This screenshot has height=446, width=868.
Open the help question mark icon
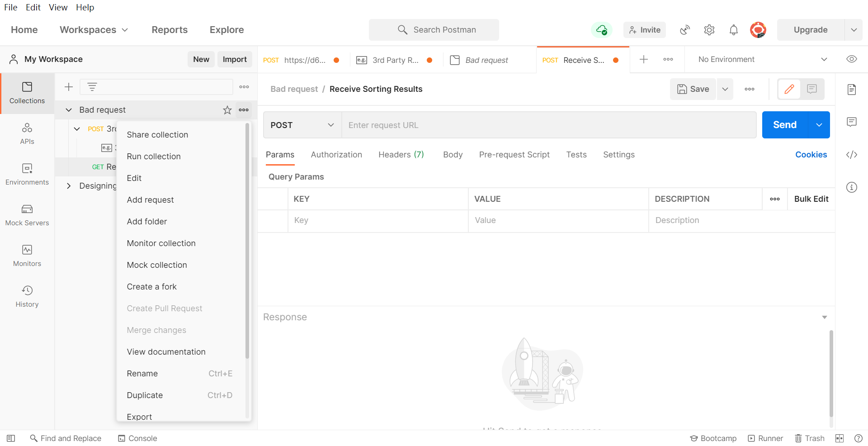[859, 438]
